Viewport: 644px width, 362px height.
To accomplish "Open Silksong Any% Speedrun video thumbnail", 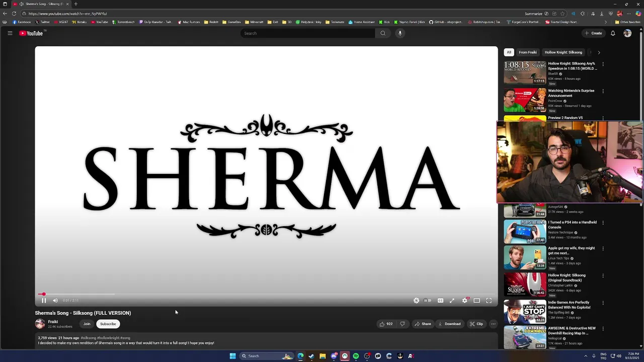I will pyautogui.click(x=525, y=72).
